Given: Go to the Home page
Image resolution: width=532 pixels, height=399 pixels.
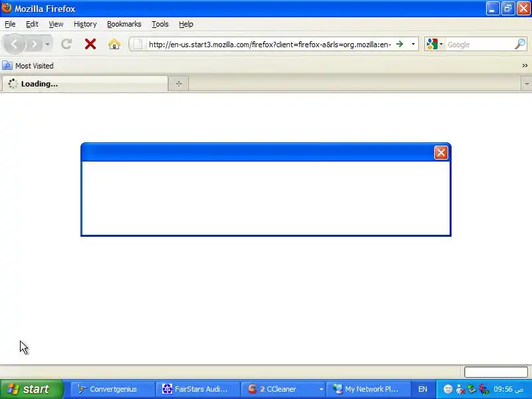Looking at the screenshot, I should 114,44.
